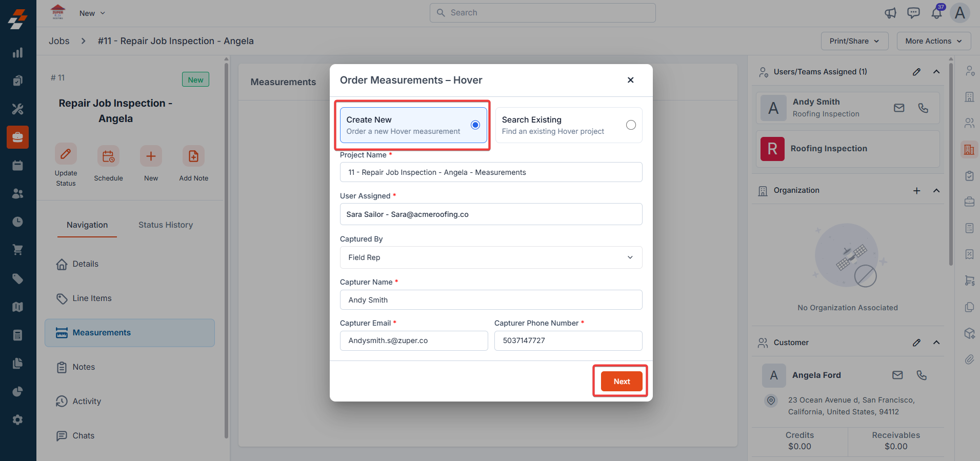Add an organization with plus icon
Screen dimensions: 980x461
(x=916, y=191)
